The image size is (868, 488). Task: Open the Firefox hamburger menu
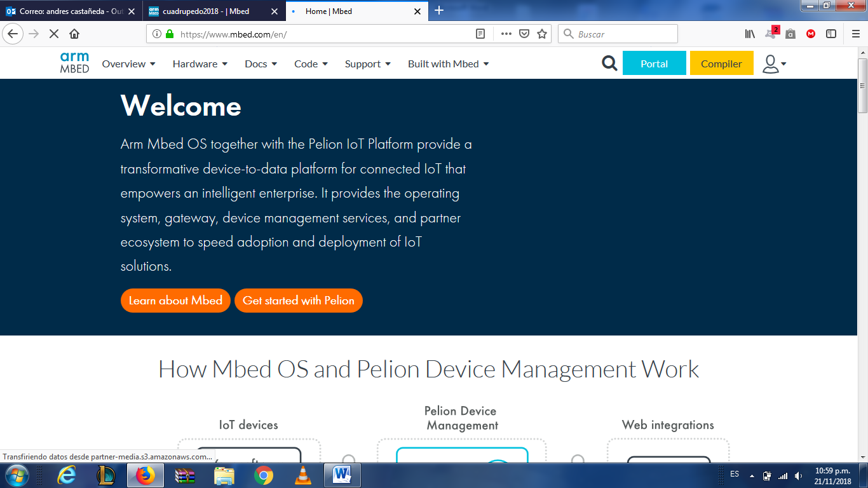point(855,34)
